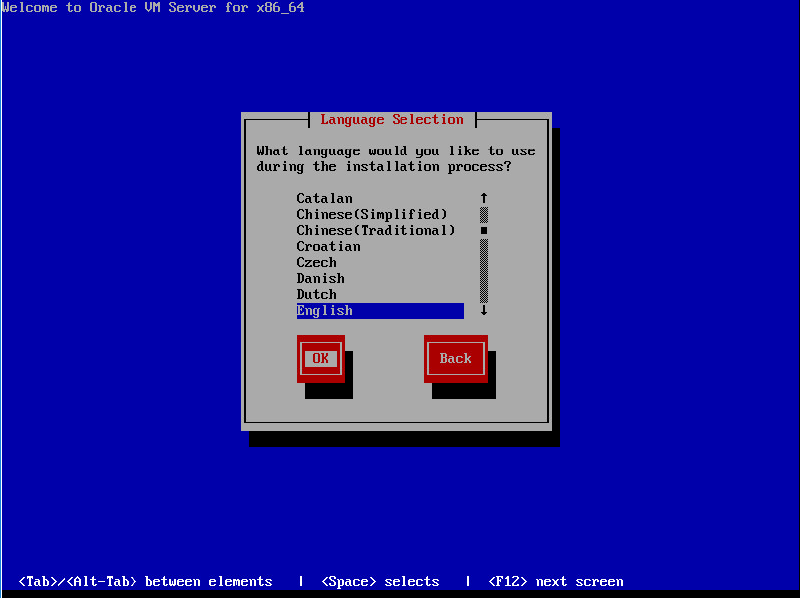This screenshot has width=800, height=598.
Task: Click the highlighted English entry
Action: [x=379, y=311]
